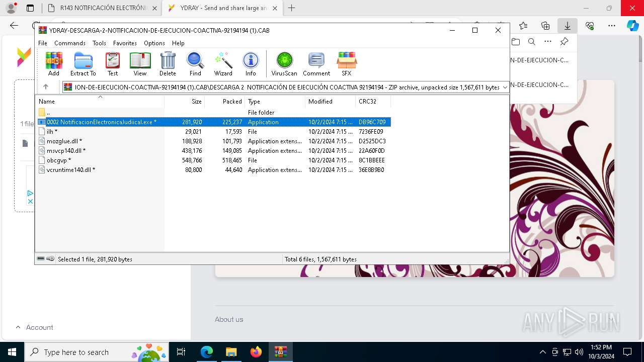
Task: Open the Favorites menu
Action: tap(125, 43)
